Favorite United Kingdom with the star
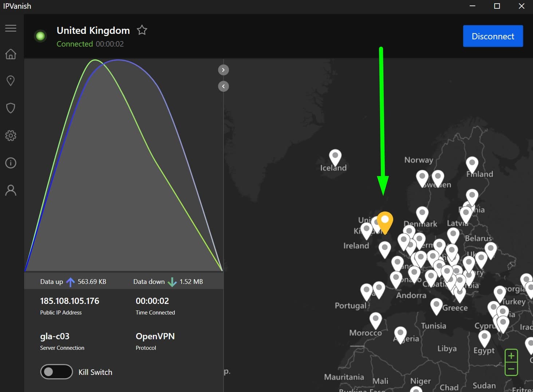The width and height of the screenshot is (533, 392). (142, 30)
